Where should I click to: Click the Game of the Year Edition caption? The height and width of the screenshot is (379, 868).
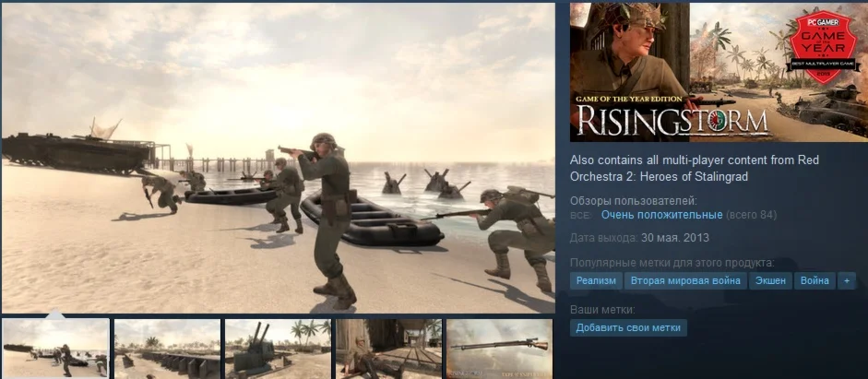[x=629, y=99]
